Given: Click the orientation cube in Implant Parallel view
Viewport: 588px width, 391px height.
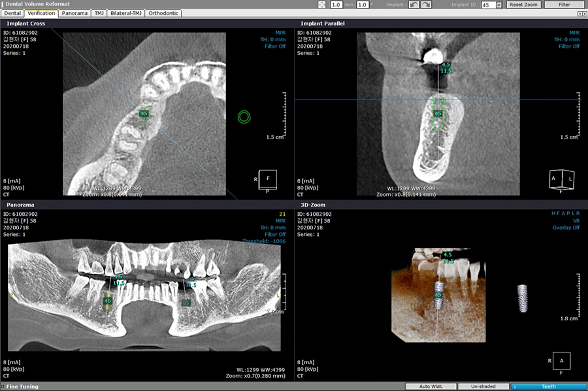Looking at the screenshot, I should tap(562, 180).
